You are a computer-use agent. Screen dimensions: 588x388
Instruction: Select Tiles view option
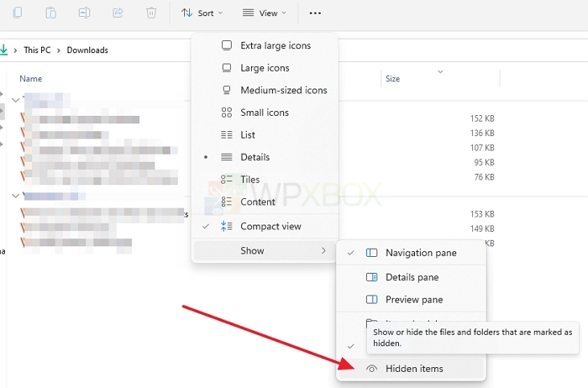coord(265,180)
